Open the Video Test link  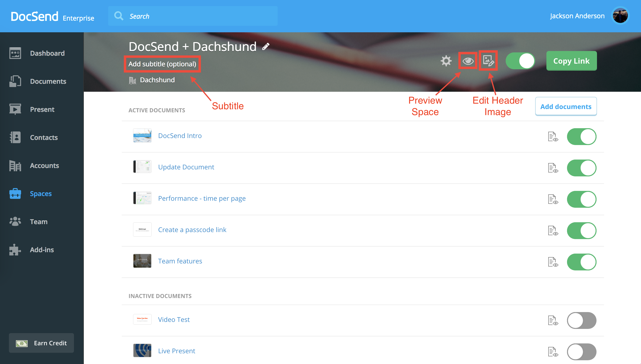click(x=174, y=320)
